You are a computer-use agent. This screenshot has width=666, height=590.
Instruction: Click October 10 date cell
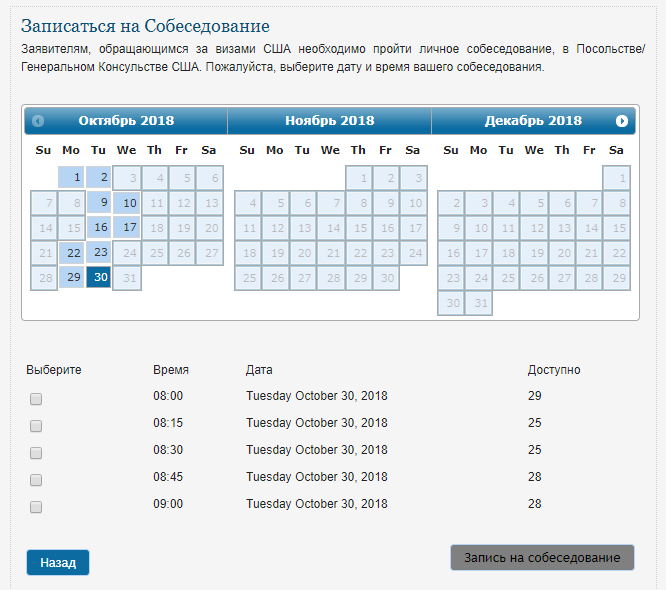[x=127, y=203]
